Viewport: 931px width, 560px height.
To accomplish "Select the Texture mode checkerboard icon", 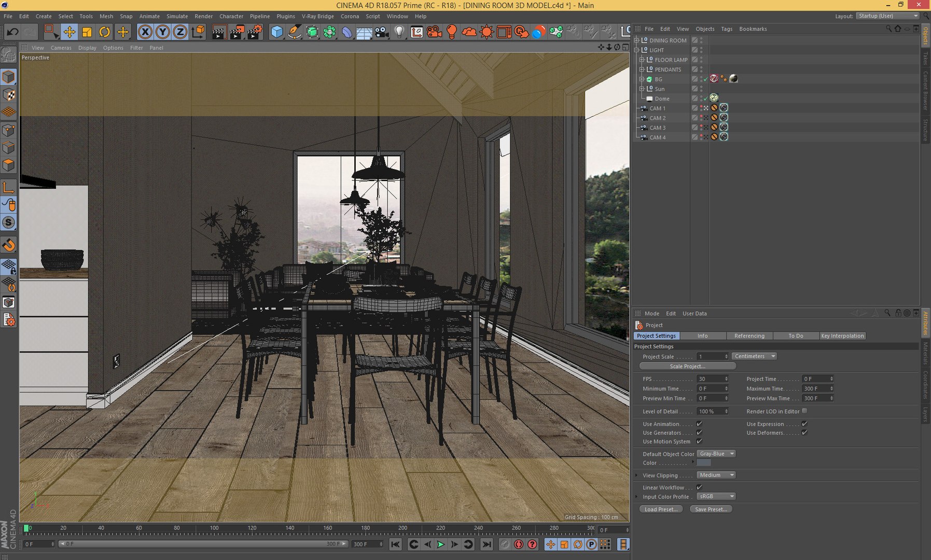I will tap(9, 94).
